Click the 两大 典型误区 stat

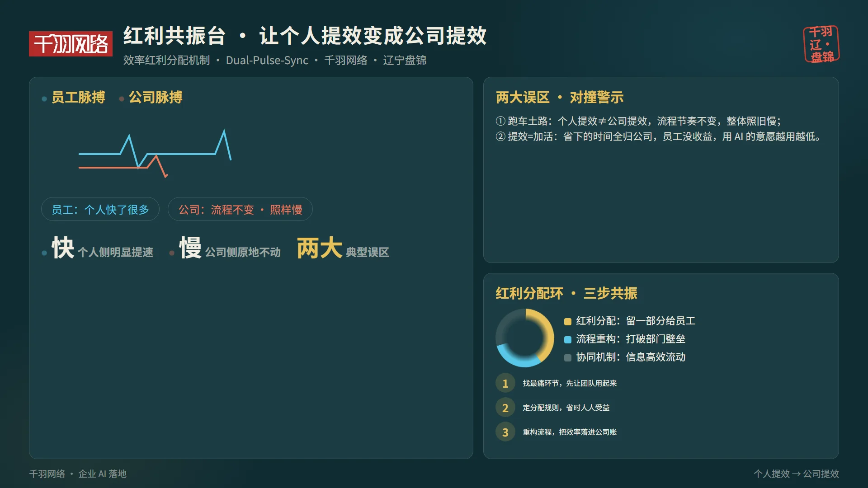pyautogui.click(x=343, y=248)
